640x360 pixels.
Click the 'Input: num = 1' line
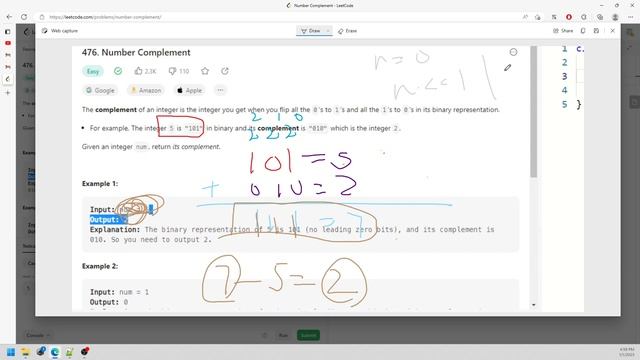(120, 292)
